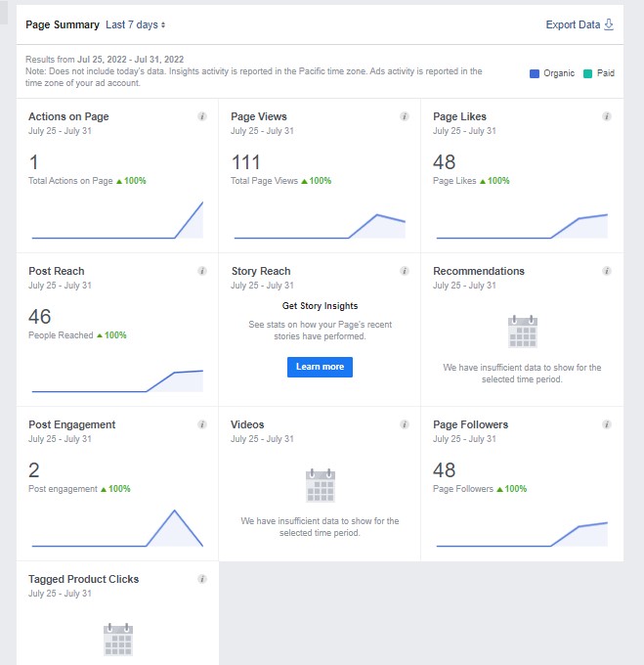Viewport: 644px width, 665px height.
Task: Click info icon on Actions on Page card
Action: [x=202, y=116]
